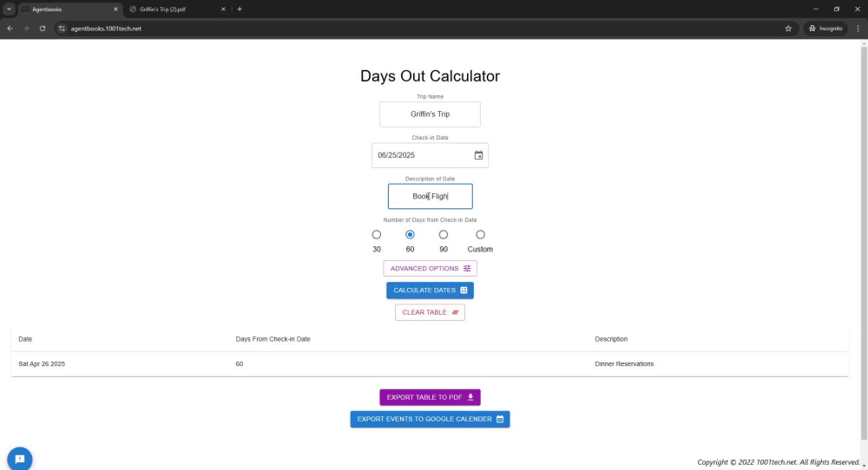Screen dimensions: 868x470
Task: Open a new browser tab with plus icon
Action: [x=240, y=9]
